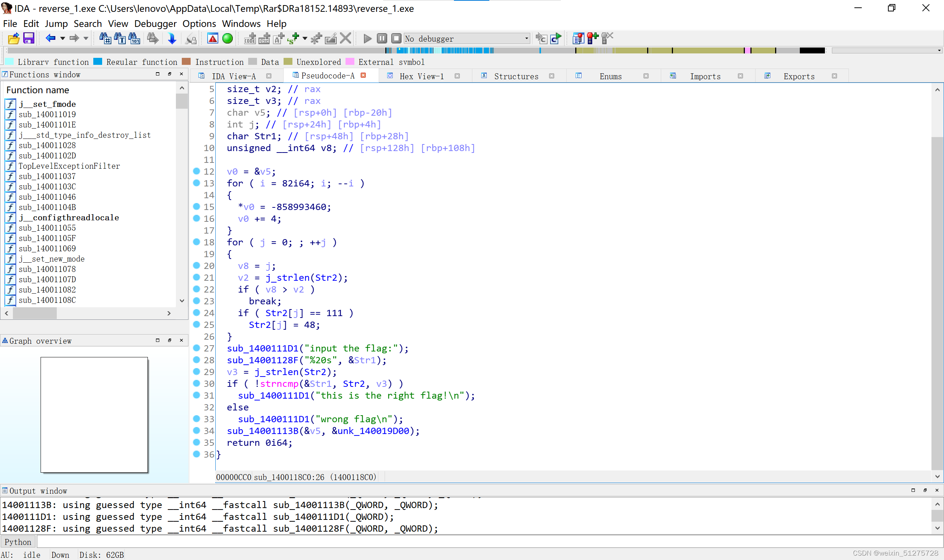The image size is (944, 560).
Task: Click the gray X undefine icon
Action: click(x=345, y=38)
